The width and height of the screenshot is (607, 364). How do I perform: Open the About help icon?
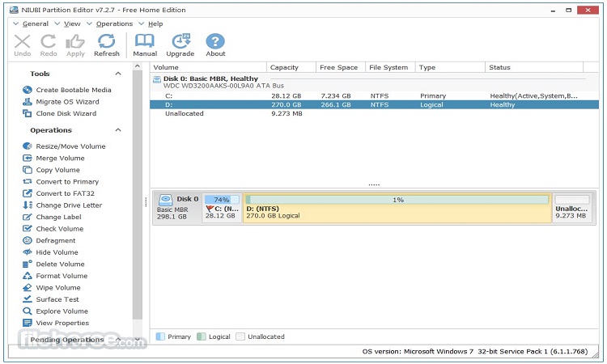point(215,44)
